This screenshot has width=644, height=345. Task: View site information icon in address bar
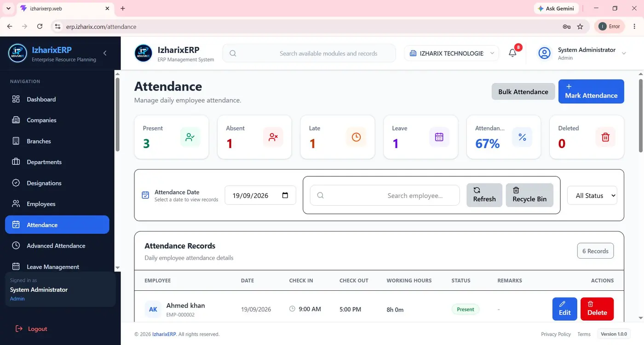(57, 27)
